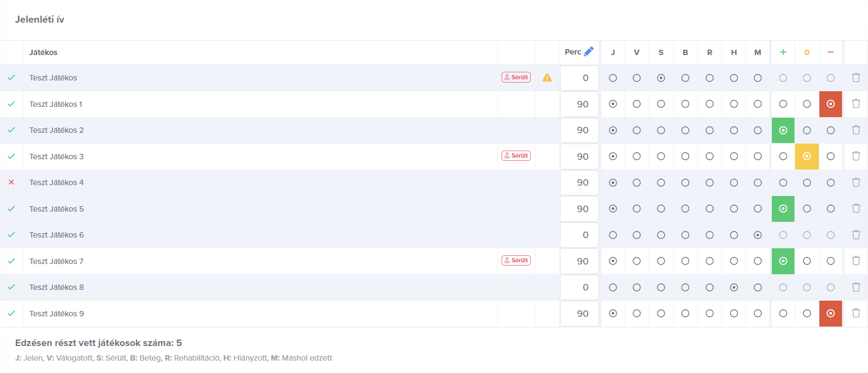Select the minus rating for Teszt Játékos 5
This screenshot has height=373, width=868.
point(831,208)
